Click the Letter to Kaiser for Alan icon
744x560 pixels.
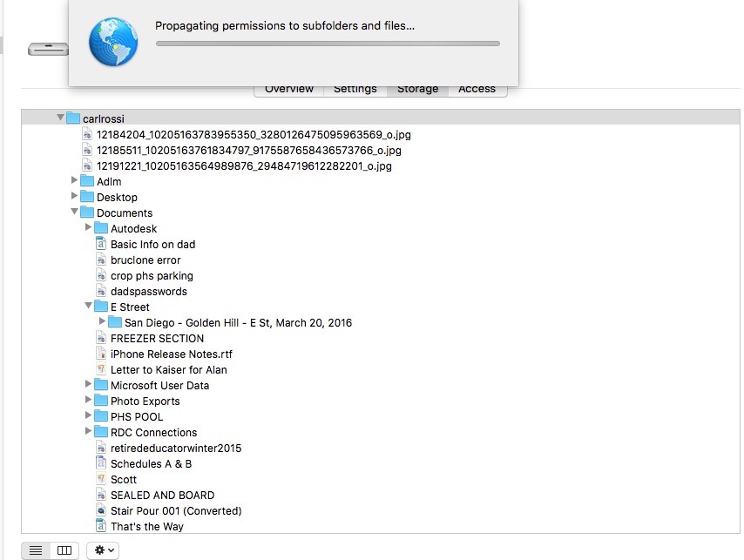(x=100, y=369)
